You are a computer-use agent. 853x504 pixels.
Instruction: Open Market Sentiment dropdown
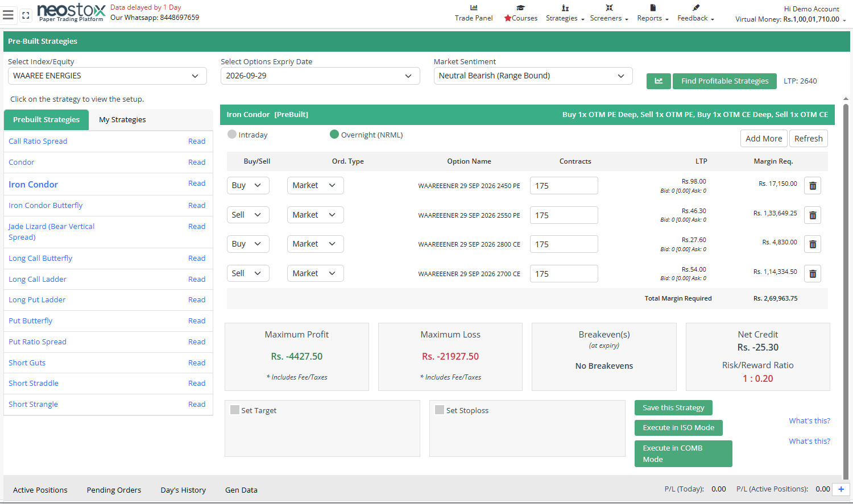533,76
